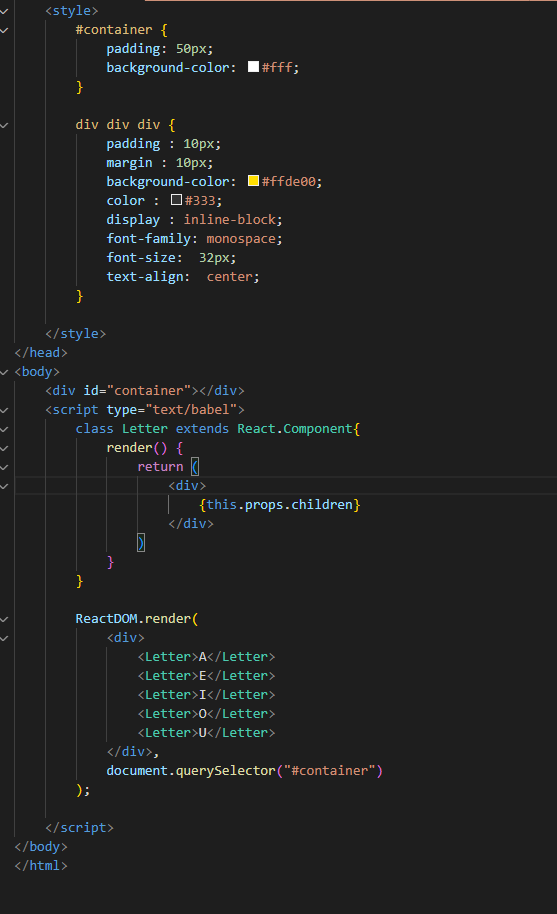557x914 pixels.
Task: Click the <Letter>A</Letter> line
Action: click(206, 657)
